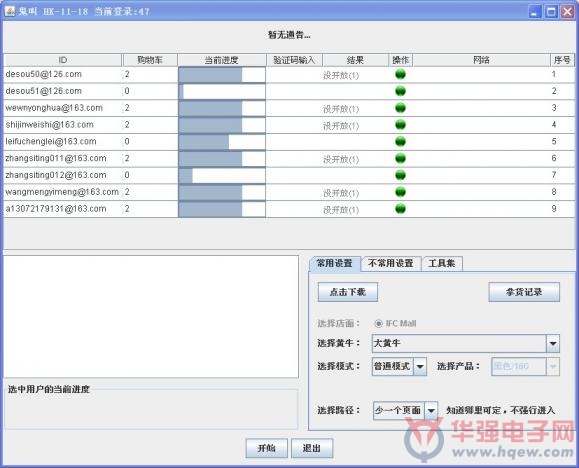
Task: Click the Java app icon in title bar
Action: tap(10, 11)
